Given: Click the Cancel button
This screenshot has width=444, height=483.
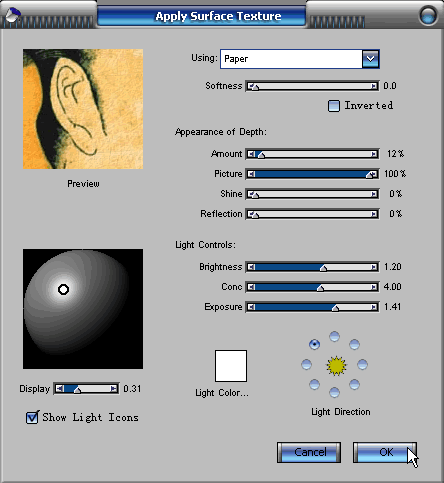Looking at the screenshot, I should pyautogui.click(x=309, y=452).
